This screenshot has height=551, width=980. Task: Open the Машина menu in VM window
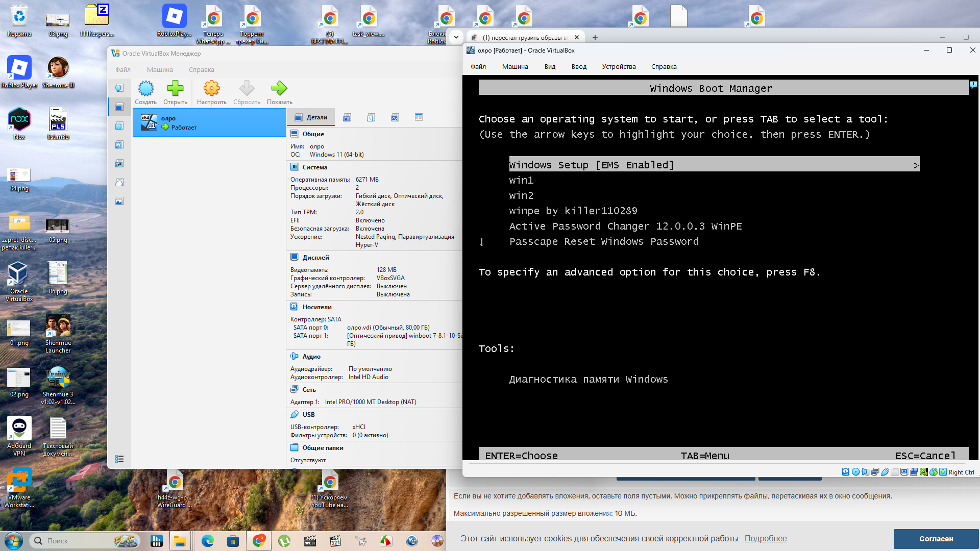point(514,67)
